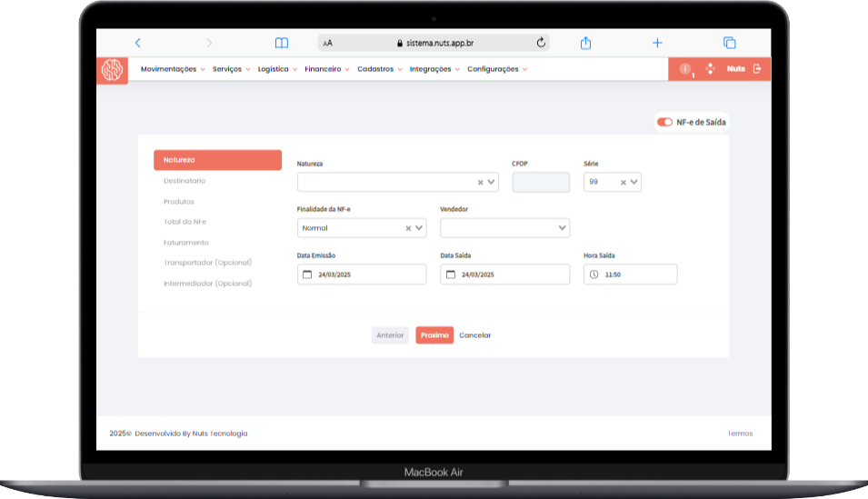Open the Financeiro menu
The image size is (868, 499).
click(326, 69)
